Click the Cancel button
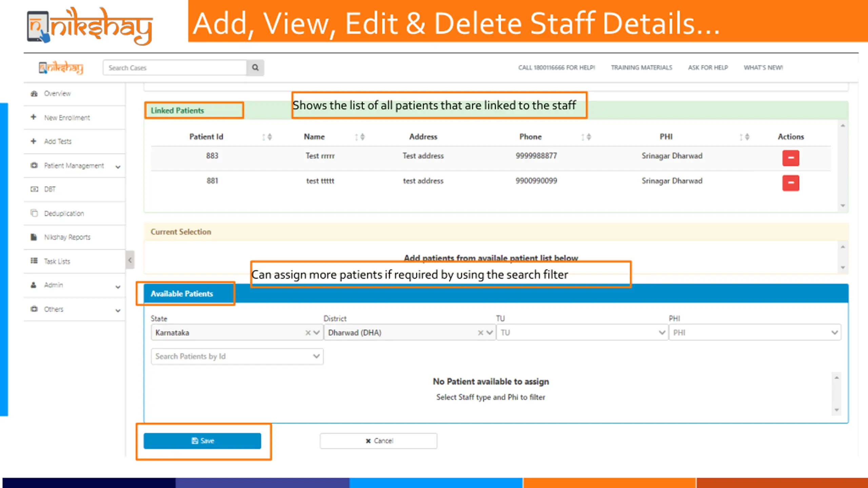Screen dimensions: 868x488 [x=378, y=441]
